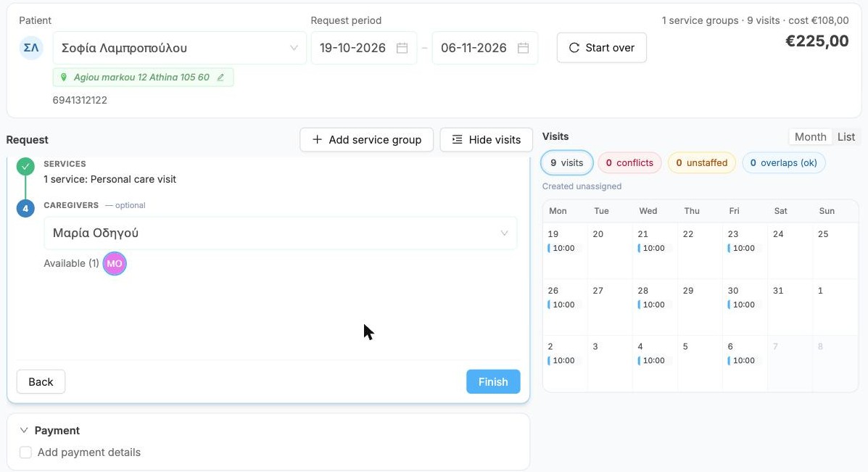
Task: Open the start date calendar icon
Action: (402, 48)
